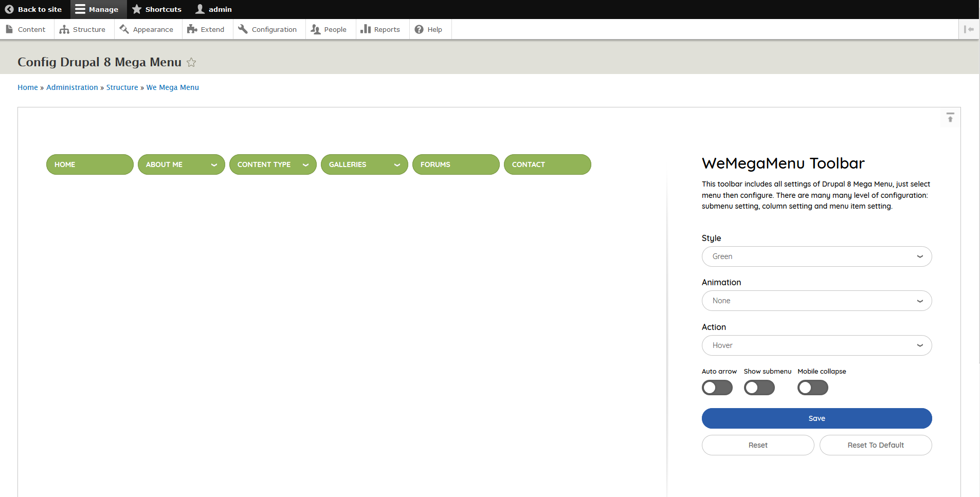This screenshot has height=497, width=980.
Task: Click the Back to site arrow icon
Action: click(x=9, y=9)
